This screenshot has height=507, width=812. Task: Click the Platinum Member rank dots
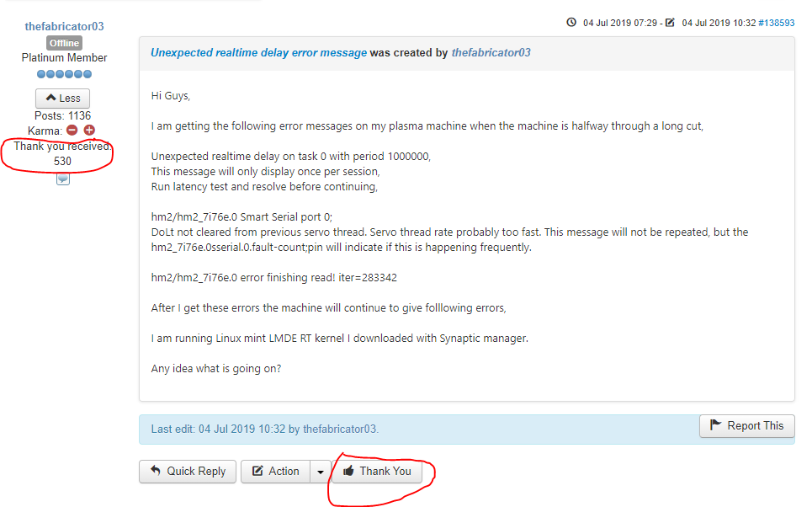64,74
